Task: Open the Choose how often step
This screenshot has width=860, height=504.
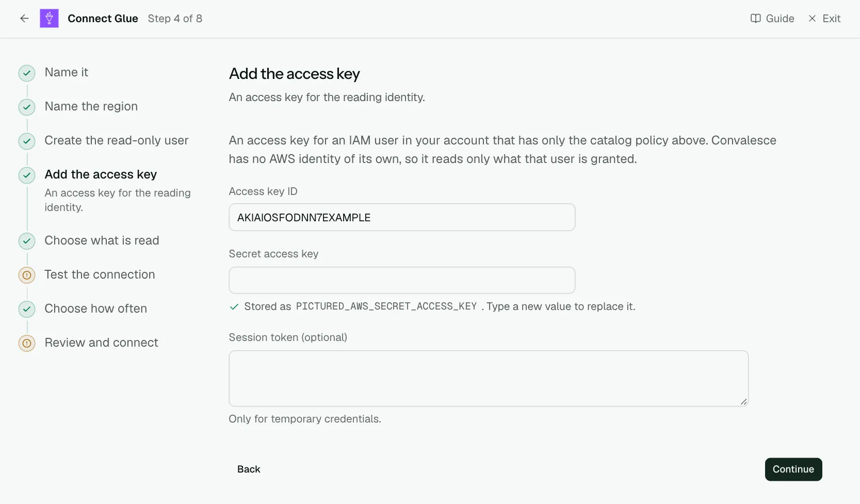Action: [96, 308]
